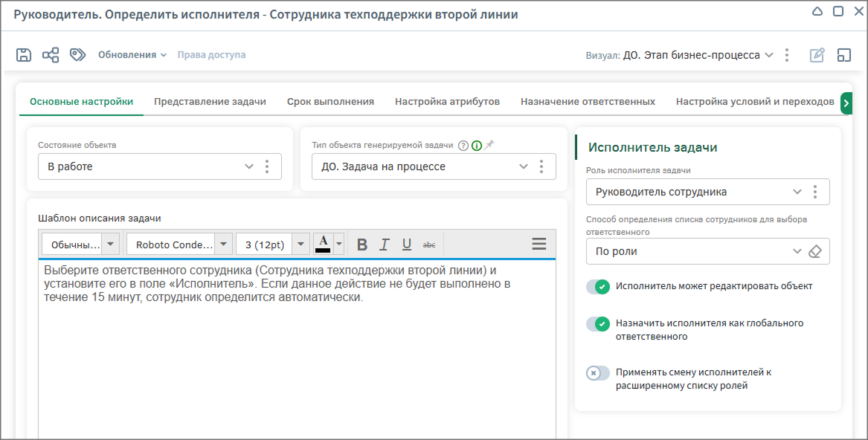868x440 pixels.
Task: Open Настройка условий и переходов tab
Action: pos(755,102)
